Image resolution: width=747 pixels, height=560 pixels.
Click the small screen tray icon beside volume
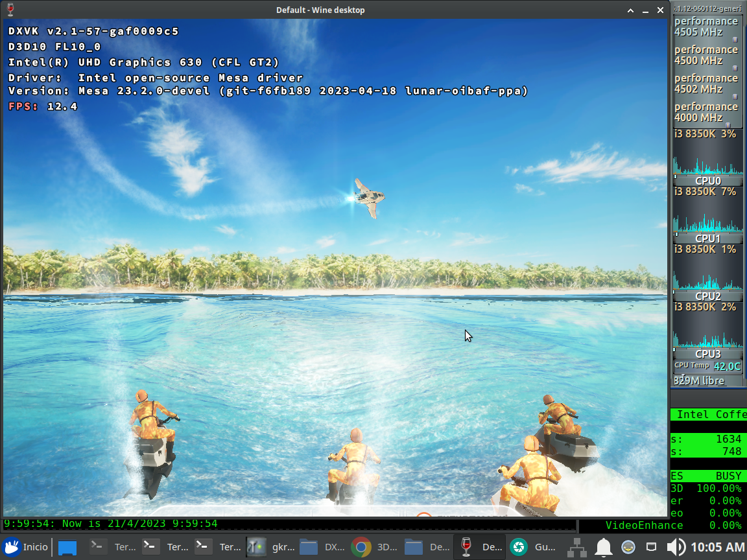651,546
